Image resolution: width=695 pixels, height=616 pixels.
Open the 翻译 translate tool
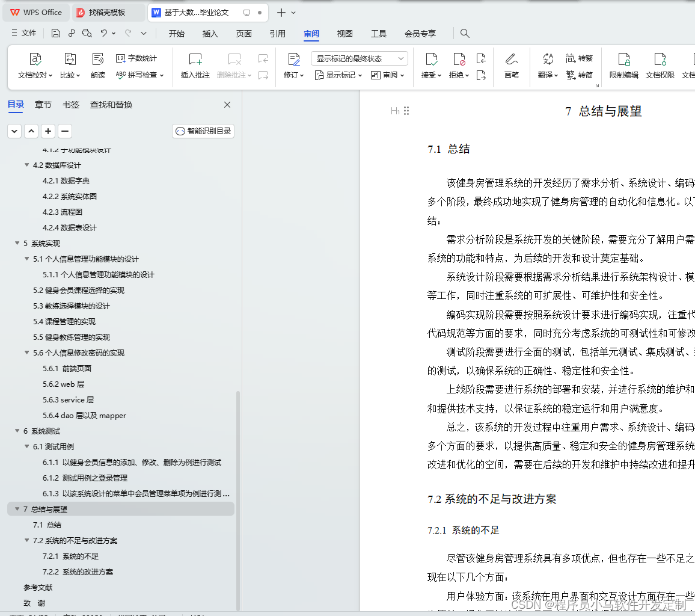point(547,66)
